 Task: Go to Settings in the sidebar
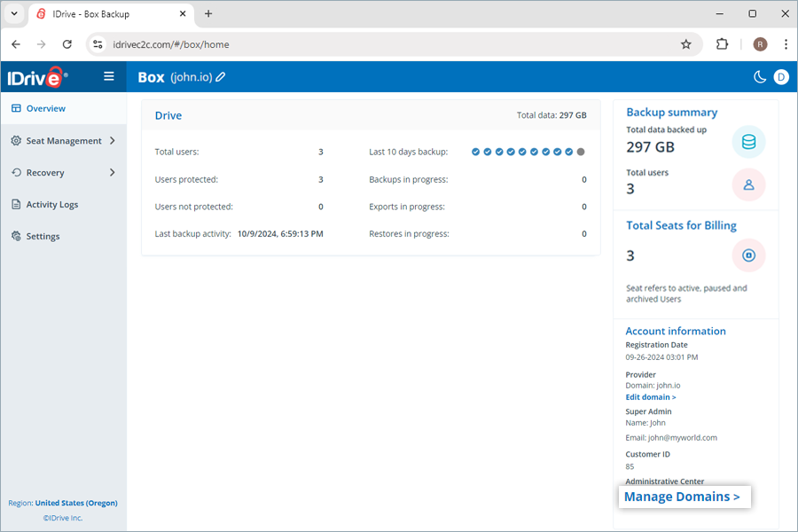(43, 237)
